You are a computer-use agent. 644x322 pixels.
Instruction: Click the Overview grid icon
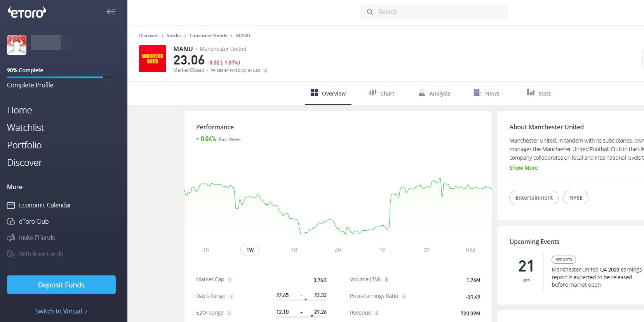tap(314, 92)
